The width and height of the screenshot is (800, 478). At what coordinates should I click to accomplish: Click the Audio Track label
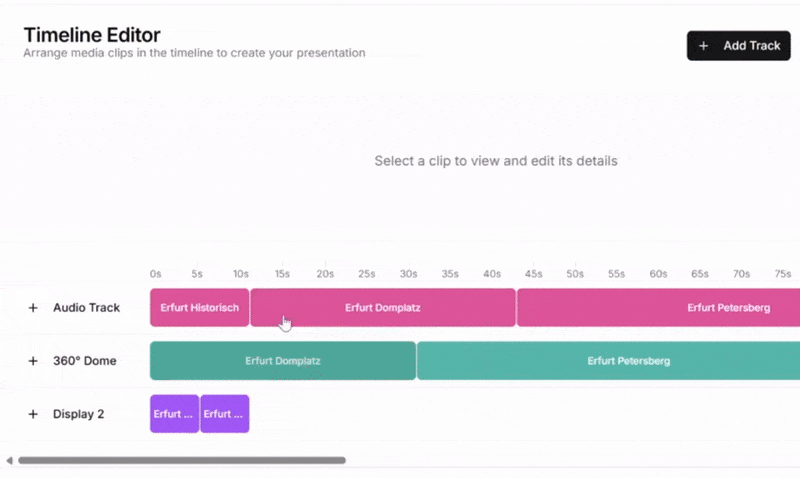pyautogui.click(x=86, y=308)
